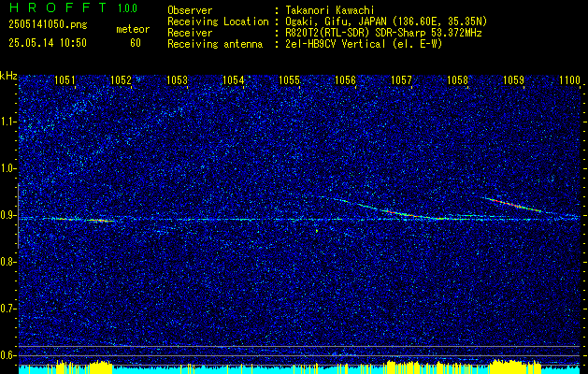
Task: Click the 2el-HB9CV Vertical antenna text
Action: click(365, 44)
